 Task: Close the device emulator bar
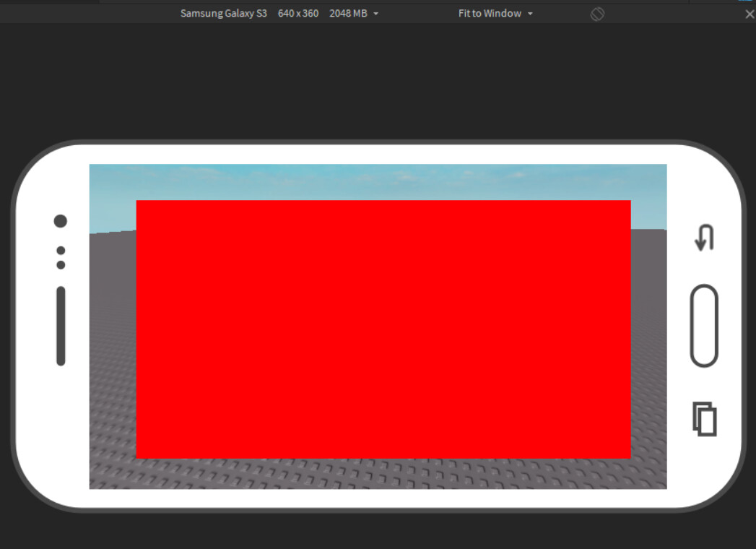[750, 14]
